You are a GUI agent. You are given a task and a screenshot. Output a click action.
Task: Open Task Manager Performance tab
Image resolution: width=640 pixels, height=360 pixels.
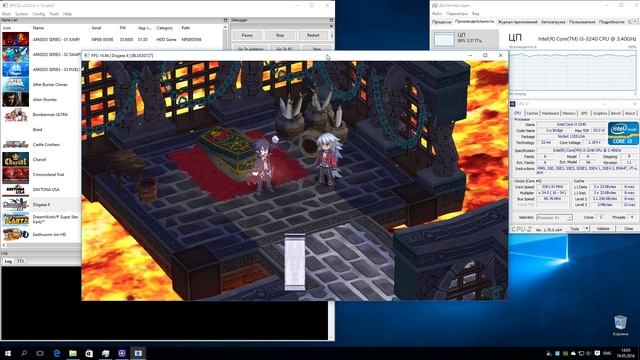click(x=474, y=22)
